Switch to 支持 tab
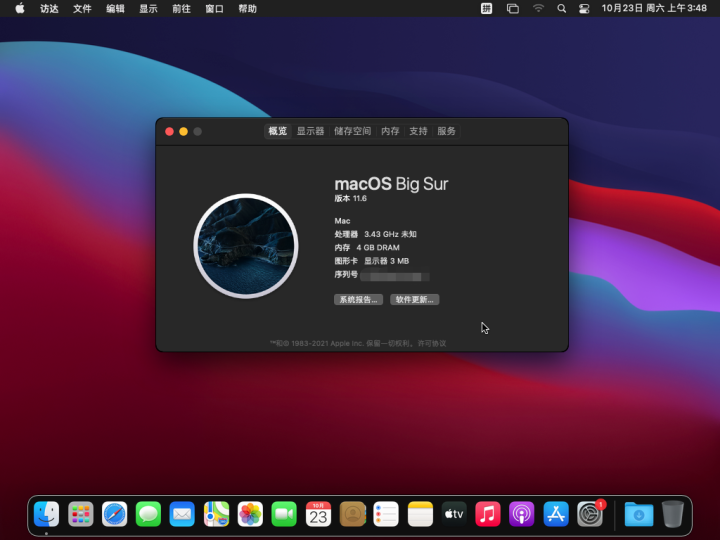The height and width of the screenshot is (540, 720). pos(418,131)
